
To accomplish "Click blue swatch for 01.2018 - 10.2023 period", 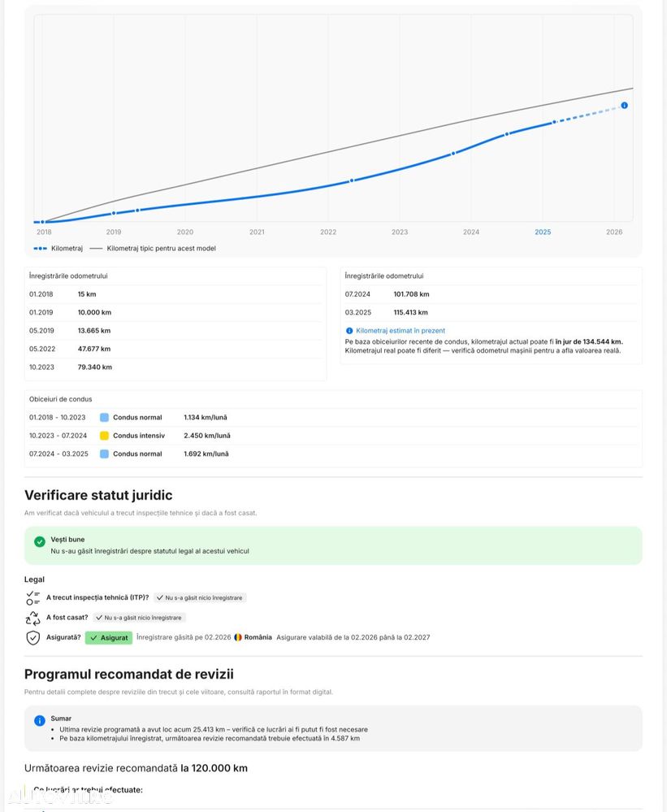I will click(x=104, y=418).
